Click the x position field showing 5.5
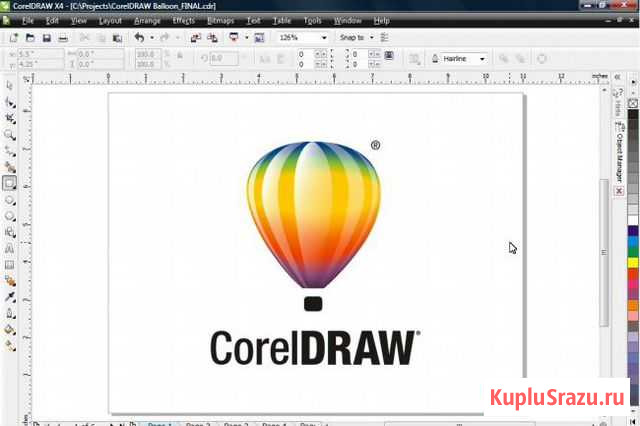Viewport: 640px width, 426px height. [40, 54]
